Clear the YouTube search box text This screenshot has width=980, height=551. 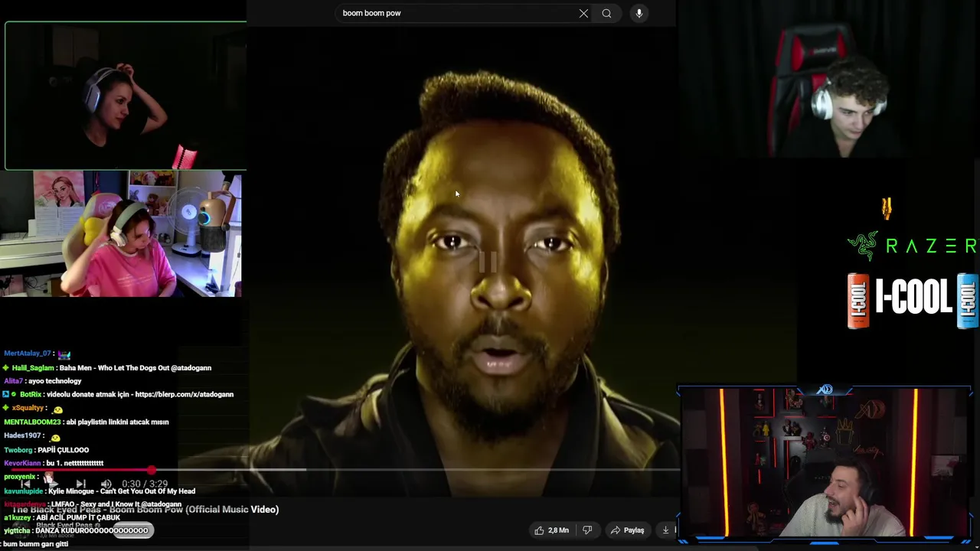583,13
